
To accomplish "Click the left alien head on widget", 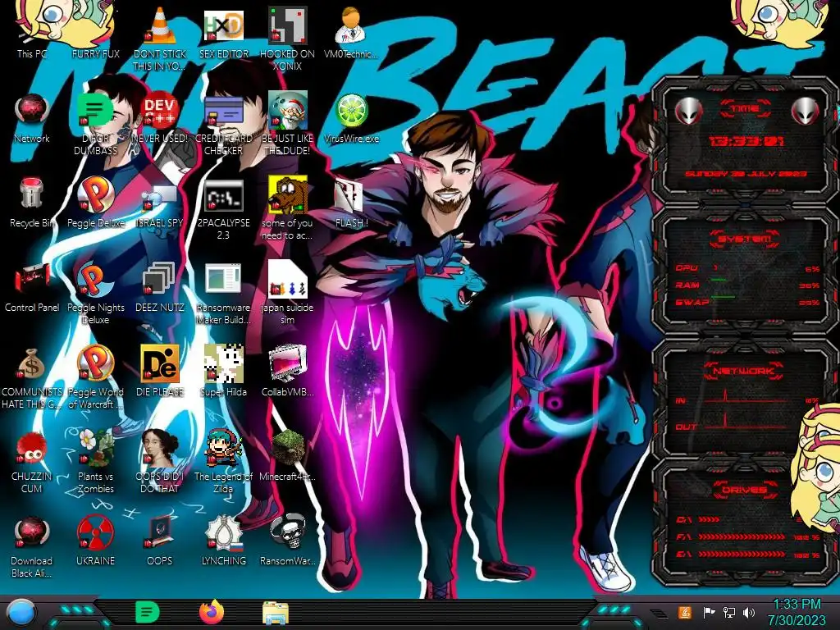I will pos(689,111).
